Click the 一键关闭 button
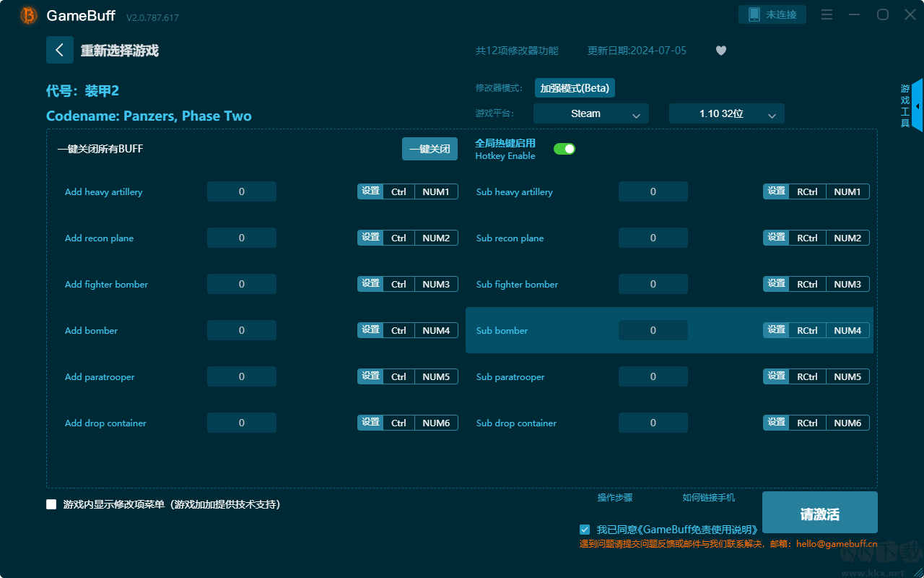The height and width of the screenshot is (578, 924). [430, 149]
